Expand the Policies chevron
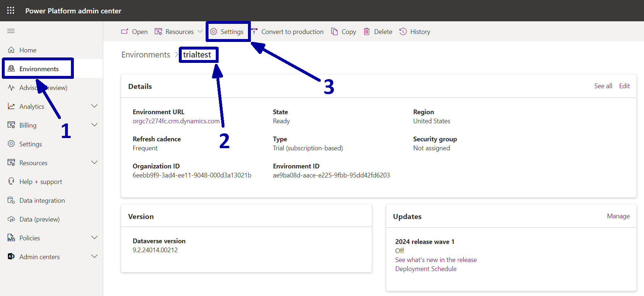 94,237
